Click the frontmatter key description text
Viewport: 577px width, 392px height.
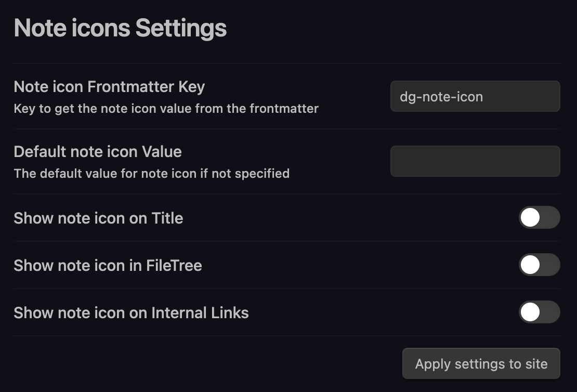pyautogui.click(x=166, y=109)
